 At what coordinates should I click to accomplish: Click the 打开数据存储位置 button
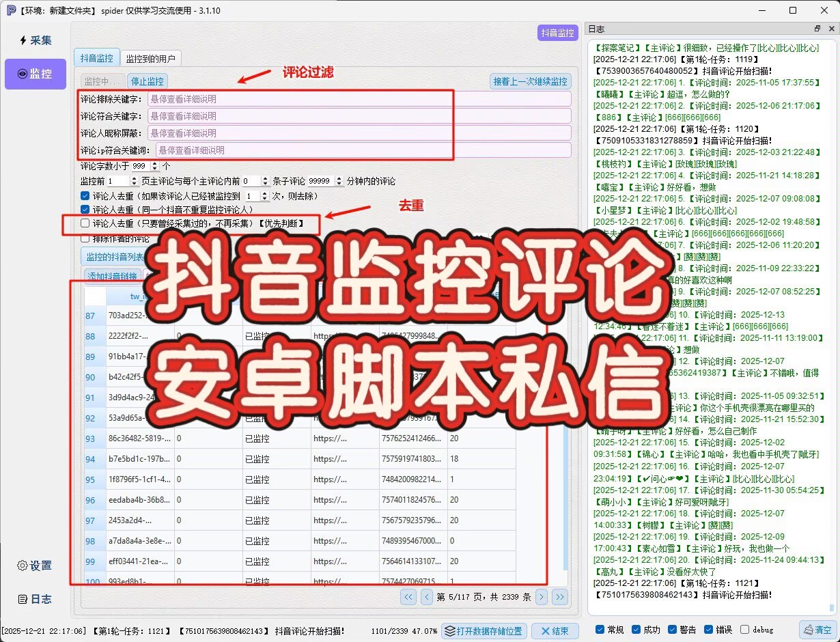(x=483, y=631)
